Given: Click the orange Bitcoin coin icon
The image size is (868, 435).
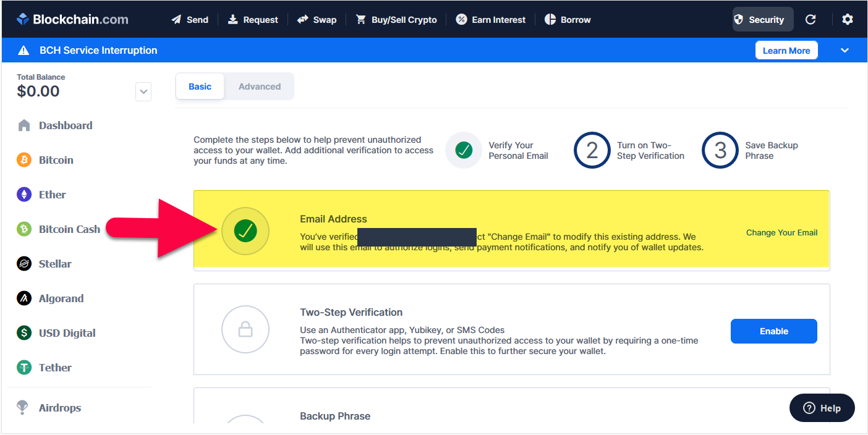Looking at the screenshot, I should [23, 160].
